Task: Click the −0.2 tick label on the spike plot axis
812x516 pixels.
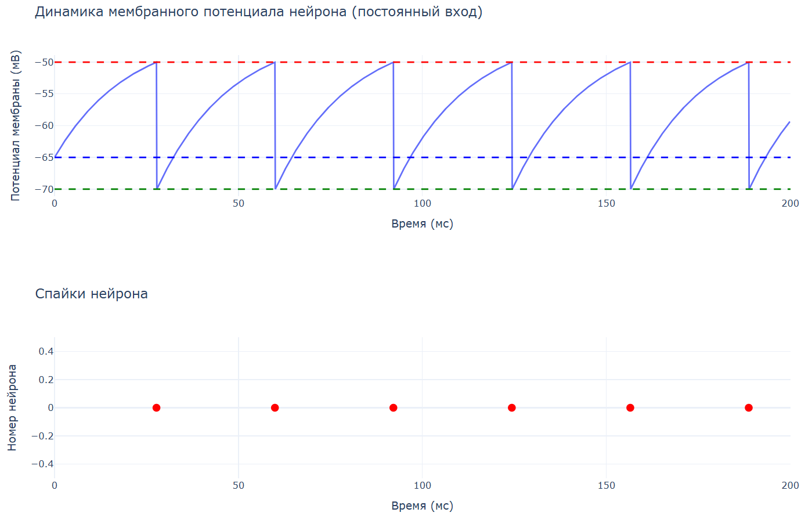Action: pos(42,436)
